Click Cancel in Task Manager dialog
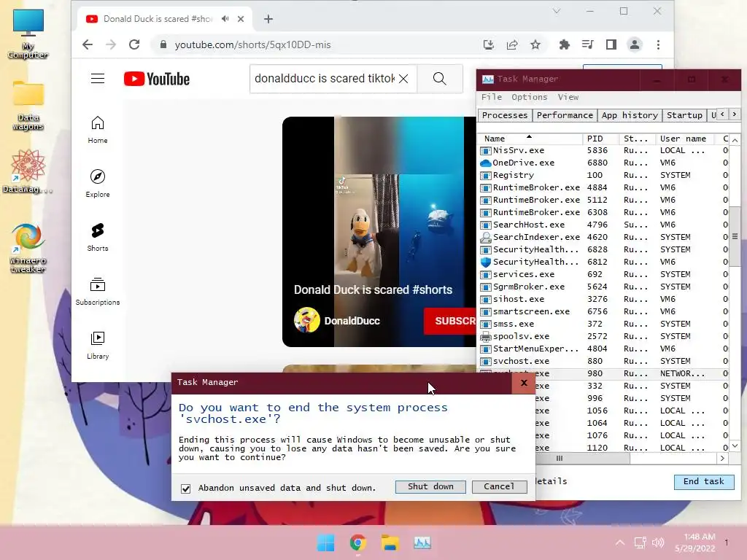The height and width of the screenshot is (560, 747). pyautogui.click(x=499, y=486)
